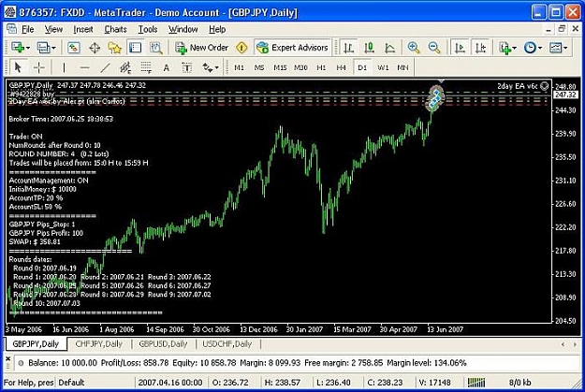This screenshot has width=585, height=392.
Task: Switch chart to M1 timeframe
Action: pos(239,68)
